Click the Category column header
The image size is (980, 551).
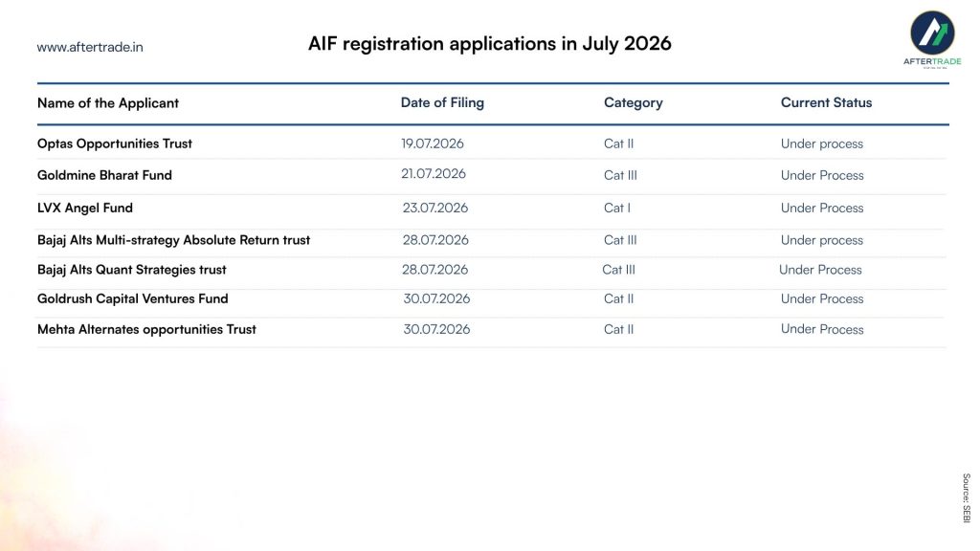tap(634, 102)
